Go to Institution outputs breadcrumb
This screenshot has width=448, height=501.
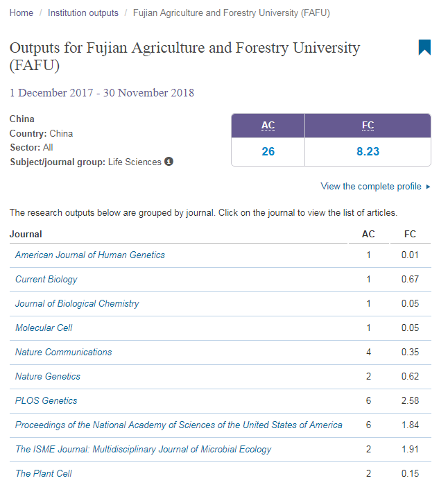pyautogui.click(x=83, y=13)
